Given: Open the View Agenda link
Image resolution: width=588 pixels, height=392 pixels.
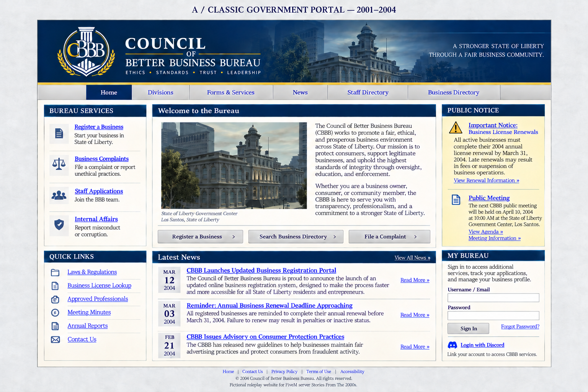Looking at the screenshot, I should (486, 232).
